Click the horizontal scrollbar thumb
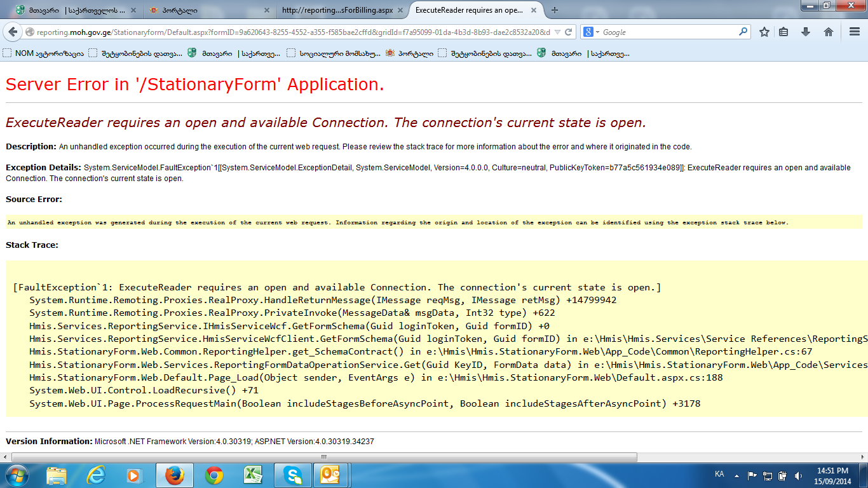The image size is (868, 488). click(324, 457)
